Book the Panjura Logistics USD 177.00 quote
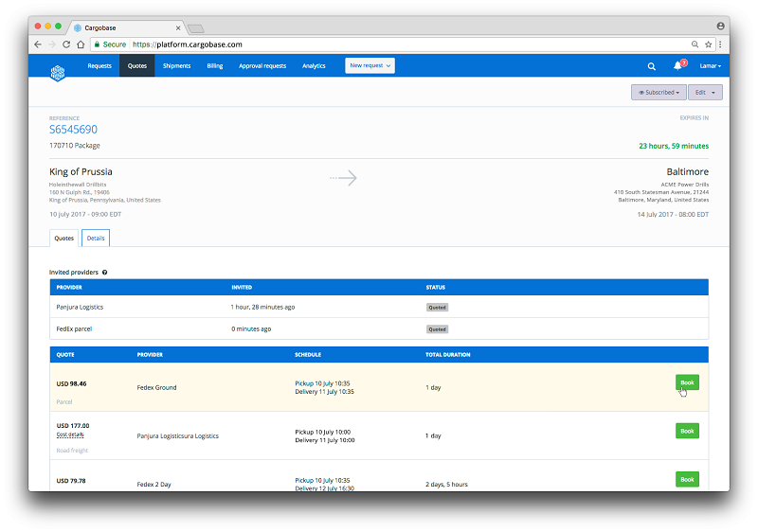 [687, 431]
